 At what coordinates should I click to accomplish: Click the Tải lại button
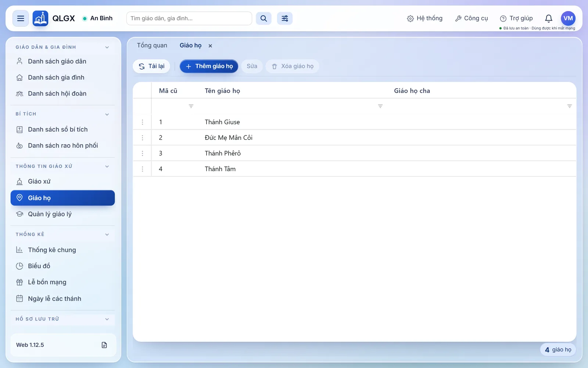pyautogui.click(x=151, y=66)
